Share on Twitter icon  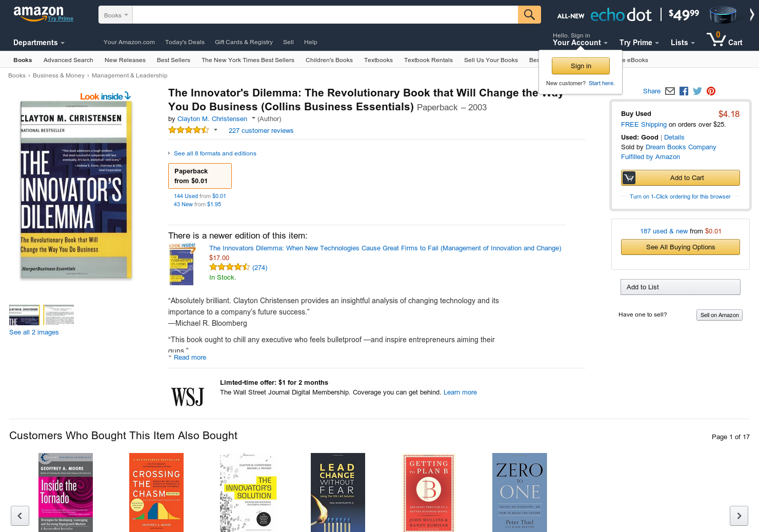click(697, 91)
